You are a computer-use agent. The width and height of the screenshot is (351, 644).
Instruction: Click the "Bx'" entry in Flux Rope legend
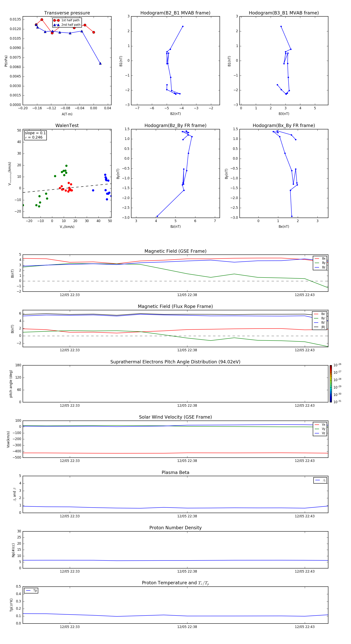coord(320,314)
